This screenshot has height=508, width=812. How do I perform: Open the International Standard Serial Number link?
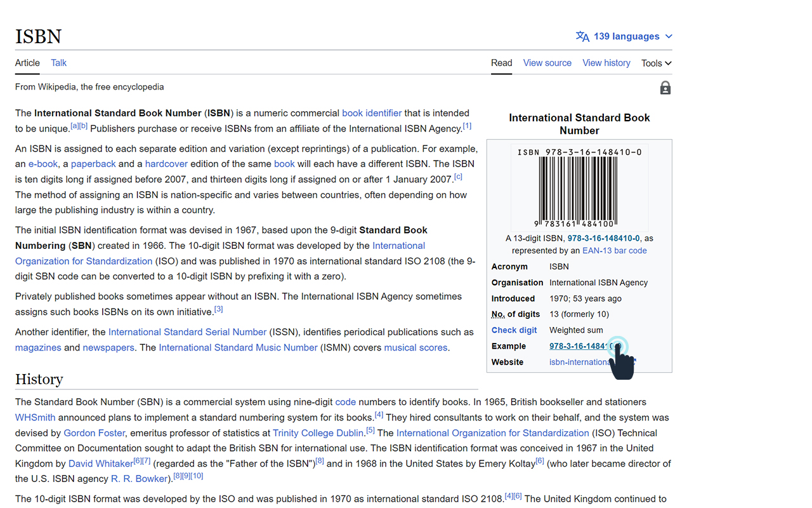coord(187,331)
